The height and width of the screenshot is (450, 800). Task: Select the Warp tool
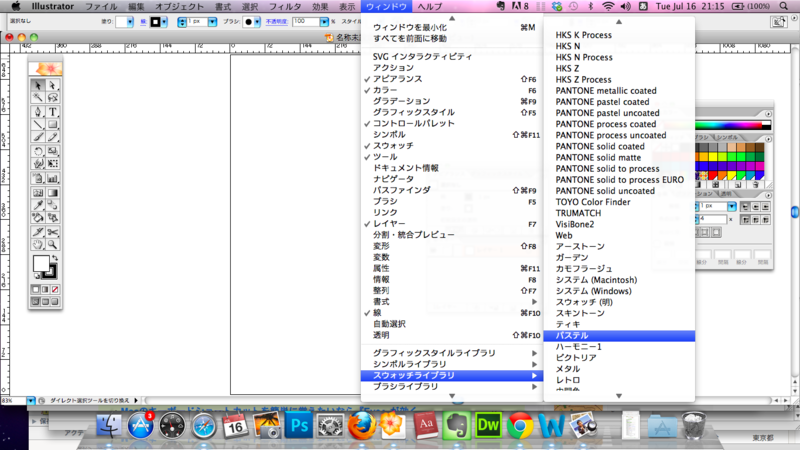(x=38, y=164)
